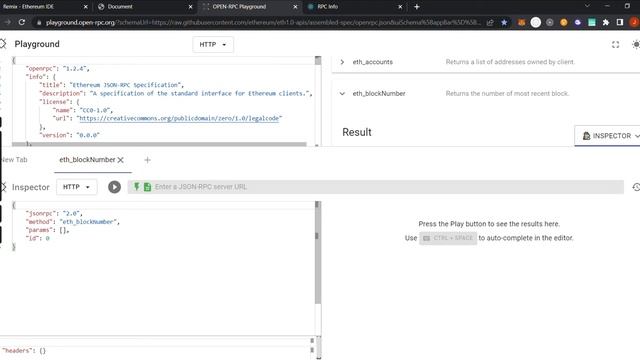Click the "version": "0.0.0" line
Viewport: 640px width, 360px height.
[69, 135]
